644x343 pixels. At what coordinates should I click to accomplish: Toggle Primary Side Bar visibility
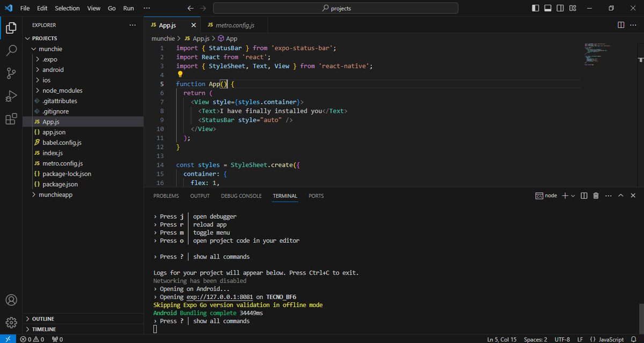coord(536,8)
